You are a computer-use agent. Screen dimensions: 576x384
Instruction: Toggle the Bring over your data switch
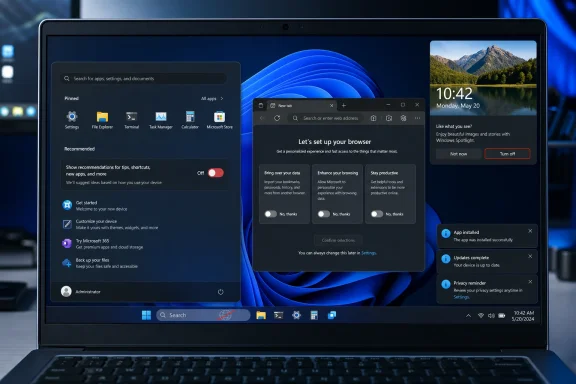coord(270,214)
